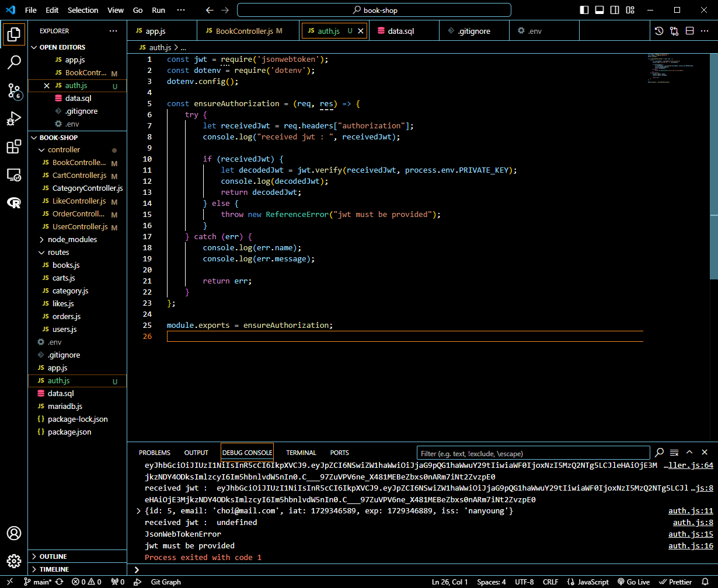Open the Accounts menu
Image resolution: width=718 pixels, height=588 pixels.
pyautogui.click(x=14, y=533)
